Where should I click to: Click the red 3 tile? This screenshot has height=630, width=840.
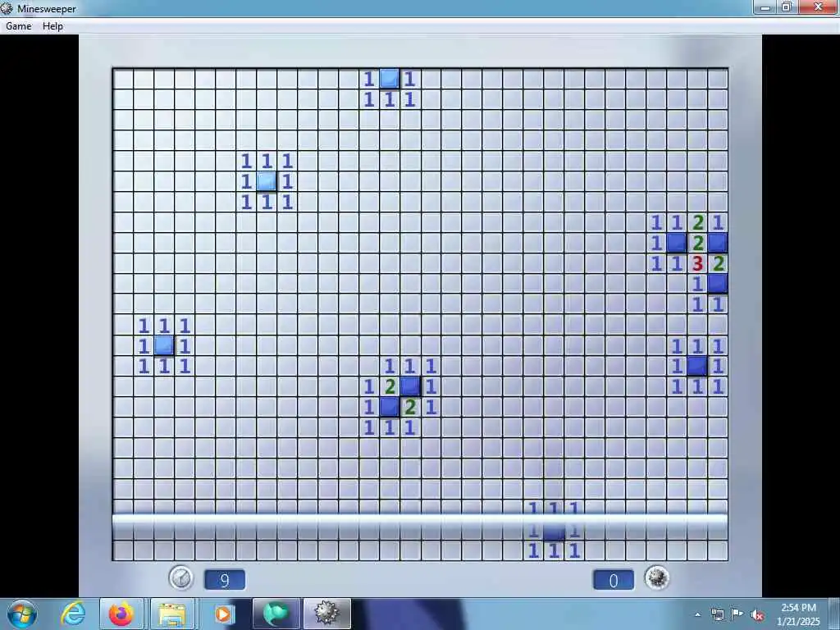697,263
